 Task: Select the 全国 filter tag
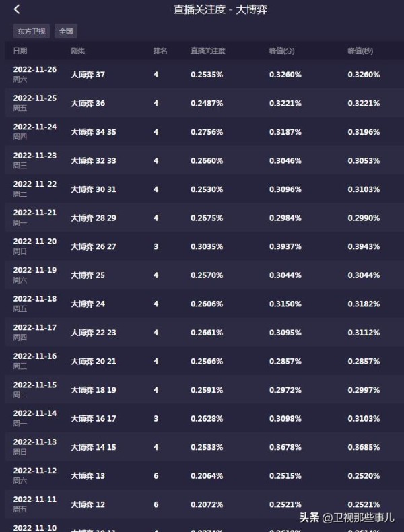tap(66, 31)
